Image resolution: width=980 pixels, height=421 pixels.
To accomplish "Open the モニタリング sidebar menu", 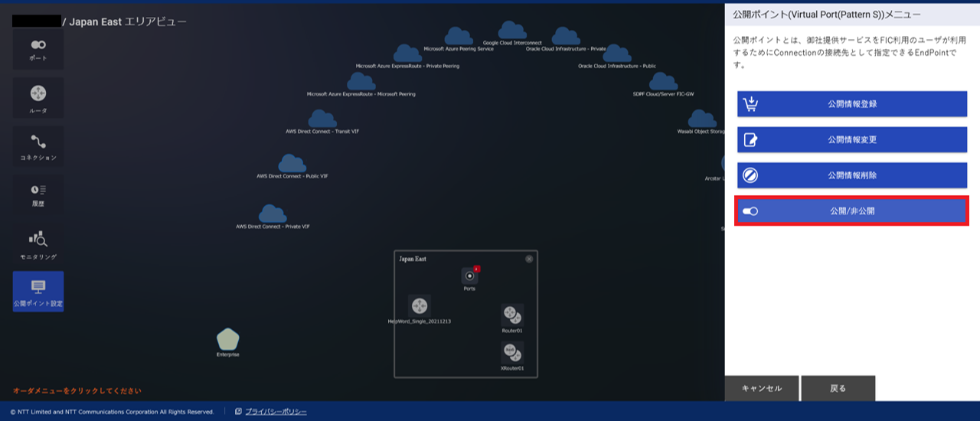I will pyautogui.click(x=38, y=244).
